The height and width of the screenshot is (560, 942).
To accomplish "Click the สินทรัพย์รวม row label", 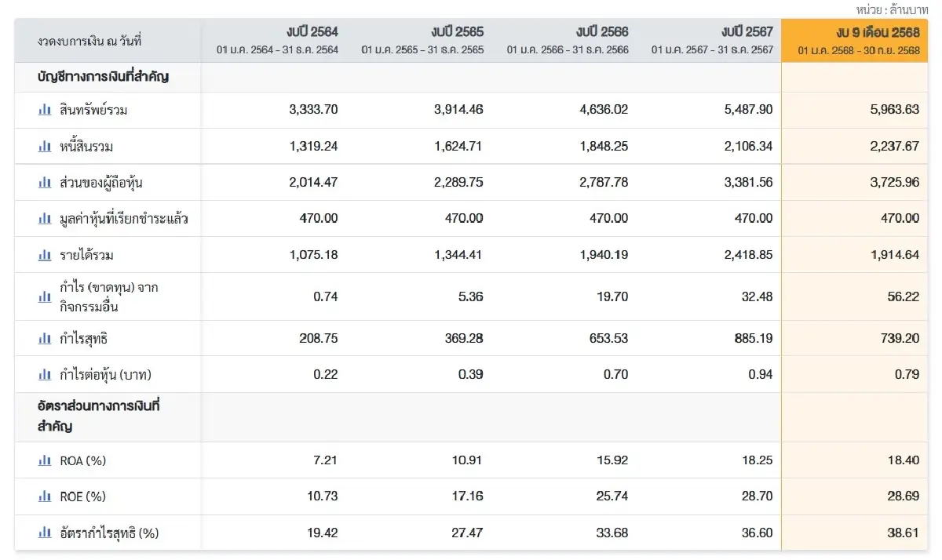I will (93, 110).
